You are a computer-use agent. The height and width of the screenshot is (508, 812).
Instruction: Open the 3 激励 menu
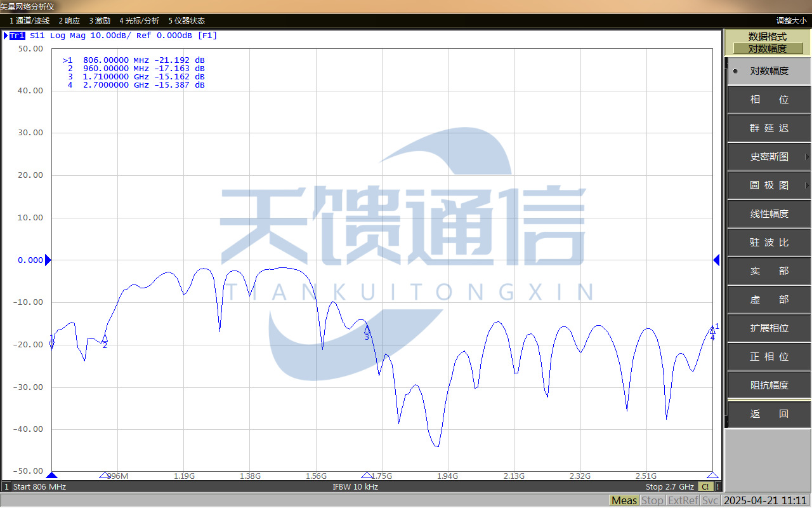tap(100, 21)
